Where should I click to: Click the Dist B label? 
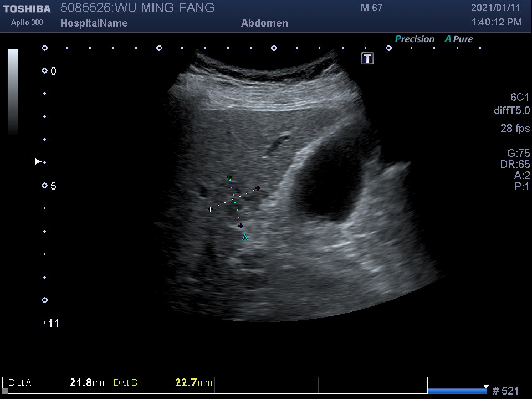[125, 383]
